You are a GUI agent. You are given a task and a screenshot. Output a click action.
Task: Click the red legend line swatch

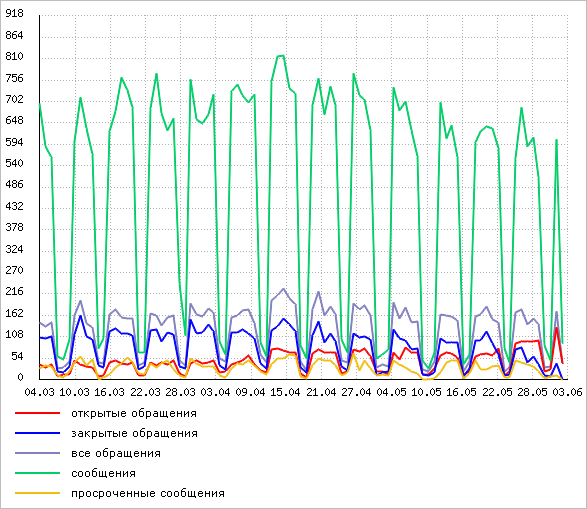(x=37, y=413)
